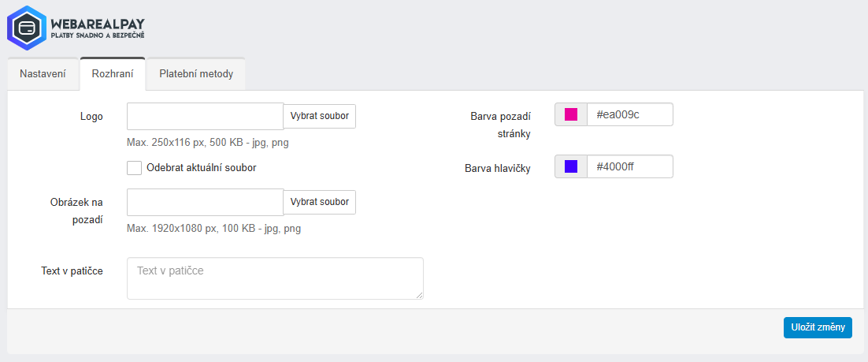Select the Rozhraní tab
Screen dimensions: 868x362
[113, 74]
